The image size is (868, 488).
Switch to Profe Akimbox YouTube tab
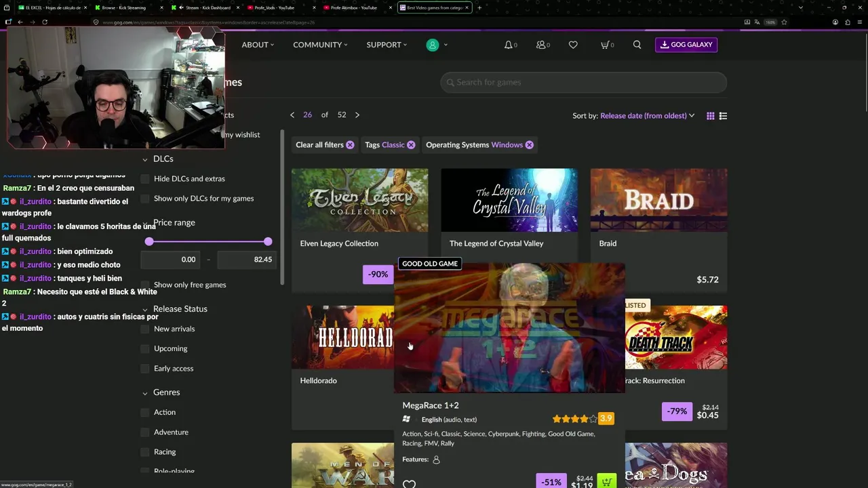[356, 7]
